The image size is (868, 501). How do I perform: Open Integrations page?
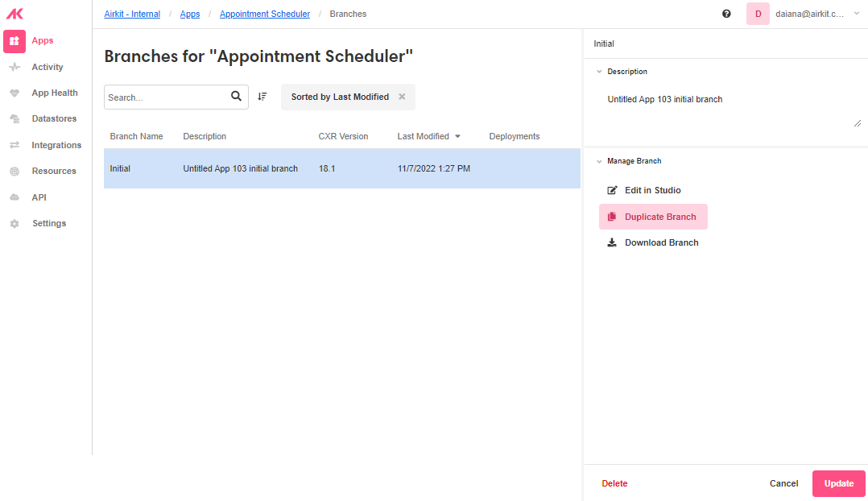[56, 145]
